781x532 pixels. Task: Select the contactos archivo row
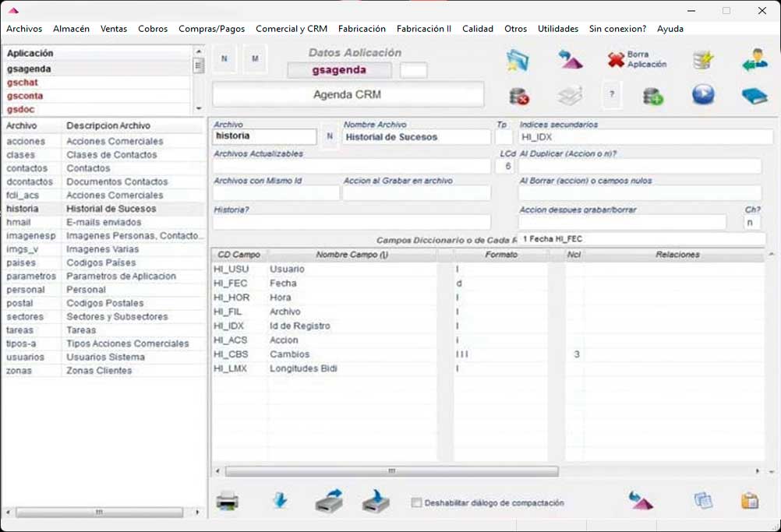103,168
